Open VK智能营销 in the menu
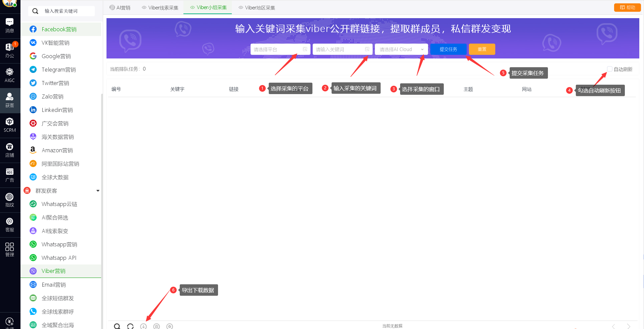This screenshot has height=329, width=644. (61, 43)
